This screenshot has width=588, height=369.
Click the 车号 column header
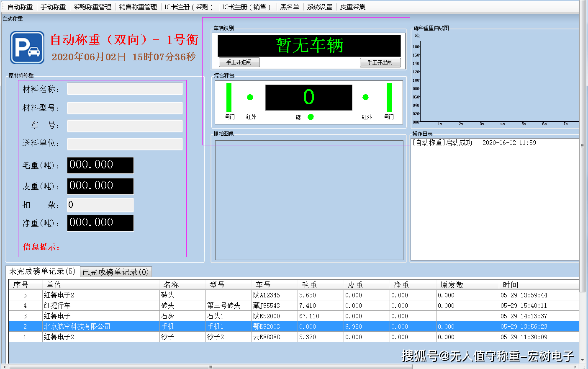(x=275, y=285)
